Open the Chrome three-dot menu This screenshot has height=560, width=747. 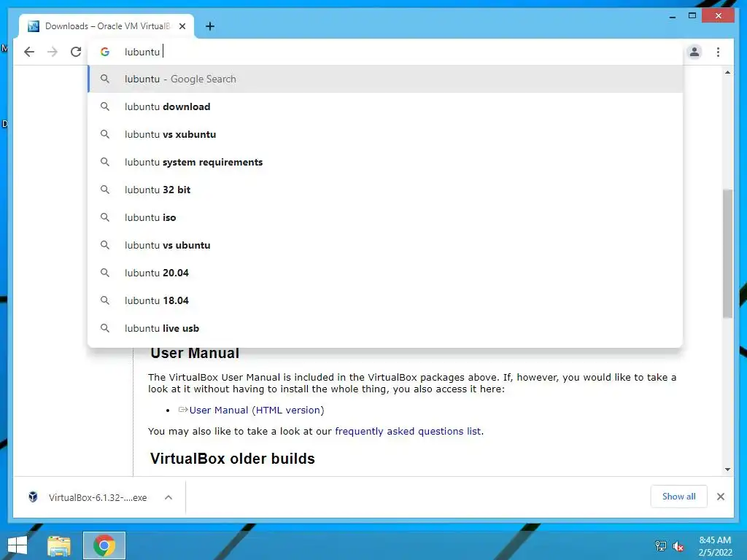pyautogui.click(x=718, y=52)
